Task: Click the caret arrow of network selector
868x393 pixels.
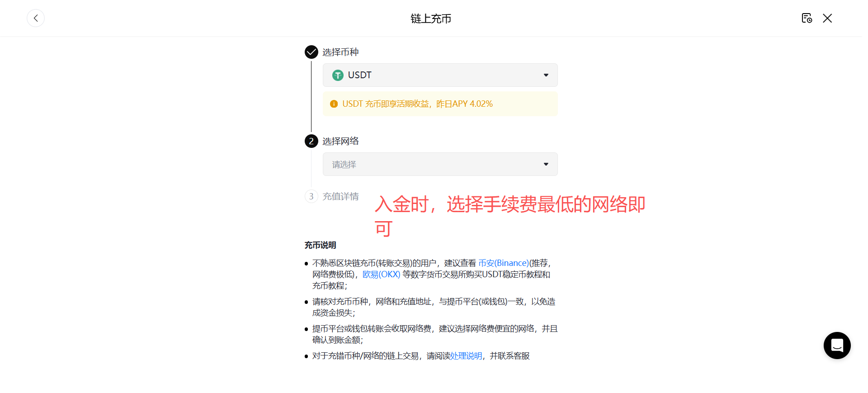Action: click(x=546, y=164)
